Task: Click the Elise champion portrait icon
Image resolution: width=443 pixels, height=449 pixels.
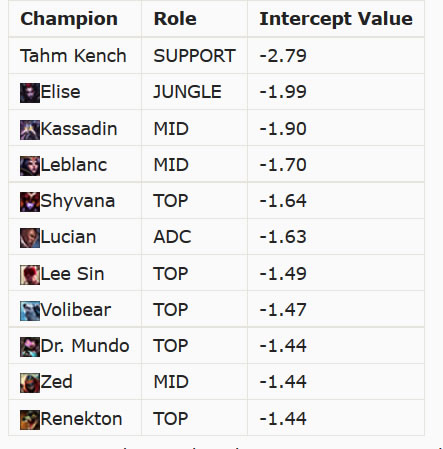Action: pyautogui.click(x=30, y=93)
